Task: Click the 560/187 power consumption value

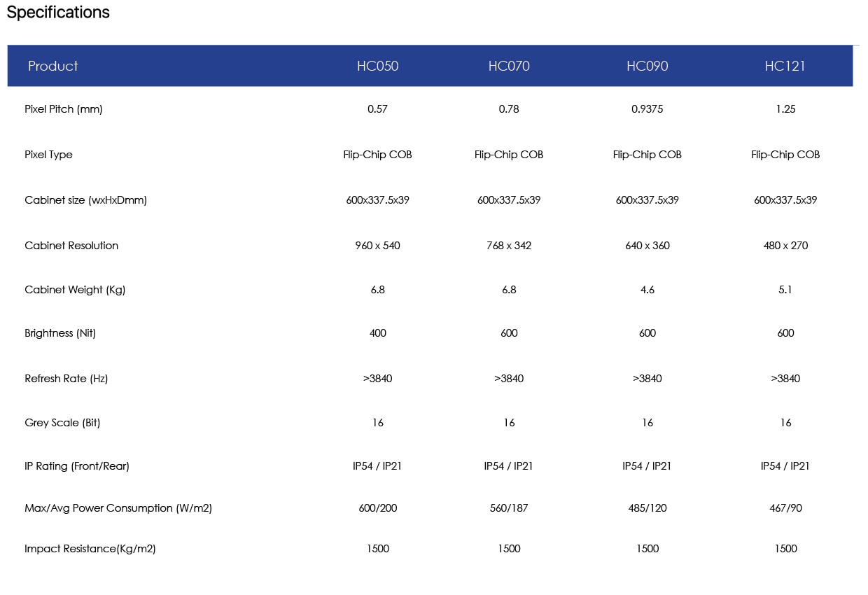Action: click(509, 508)
